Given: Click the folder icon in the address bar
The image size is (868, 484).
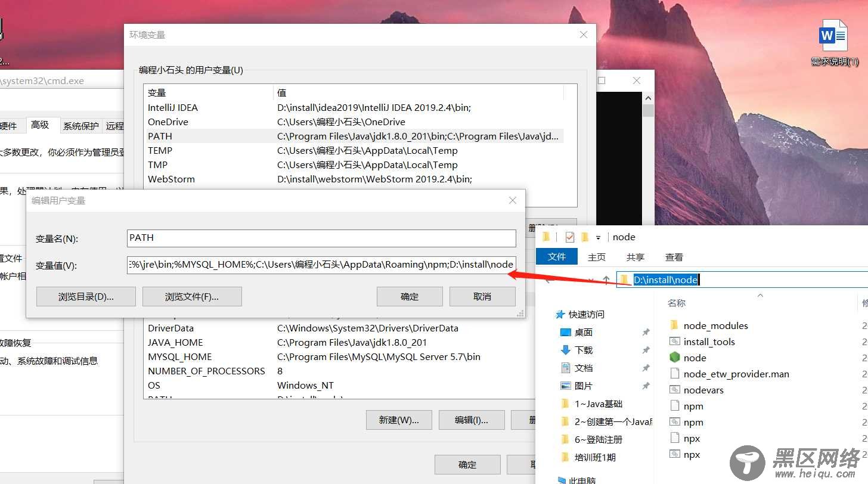Looking at the screenshot, I should tap(624, 280).
